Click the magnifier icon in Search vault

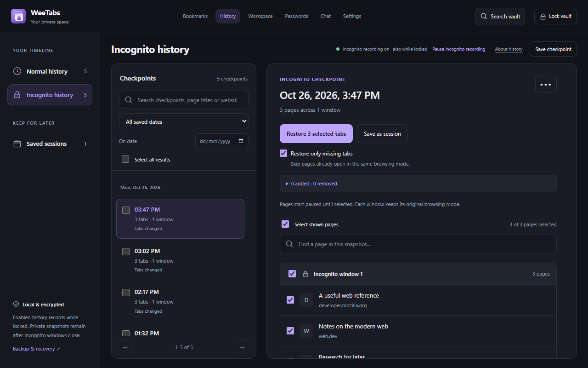[484, 16]
